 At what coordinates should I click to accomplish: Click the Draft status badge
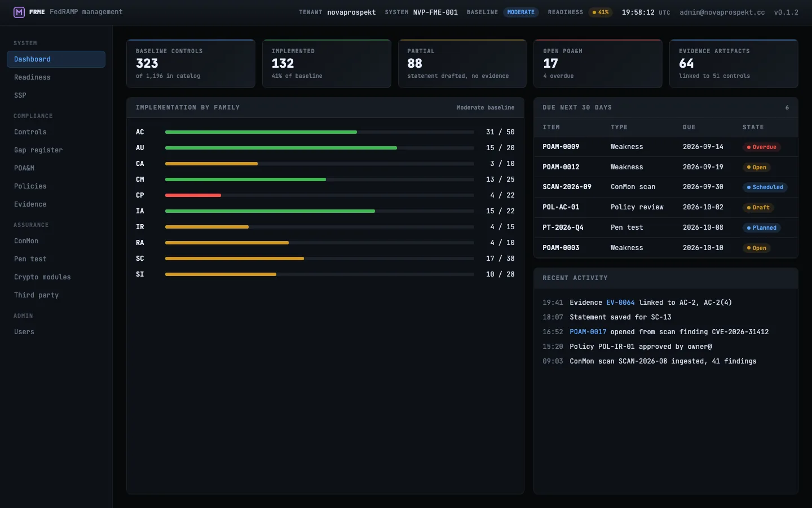[x=758, y=208]
